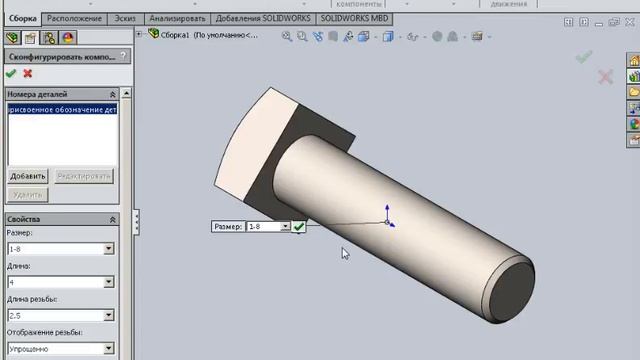The image size is (640, 360).
Task: Click the Apply Scene icon
Action: (x=452, y=36)
